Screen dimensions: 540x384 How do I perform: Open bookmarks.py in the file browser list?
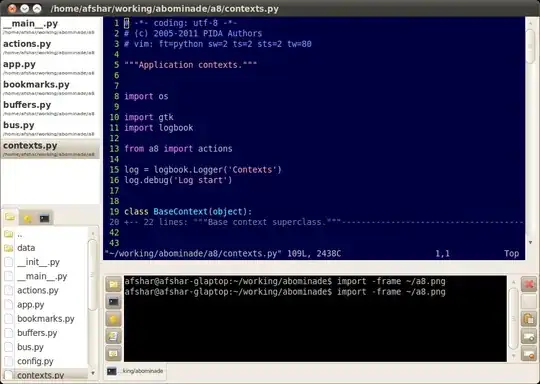pyautogui.click(x=45, y=319)
